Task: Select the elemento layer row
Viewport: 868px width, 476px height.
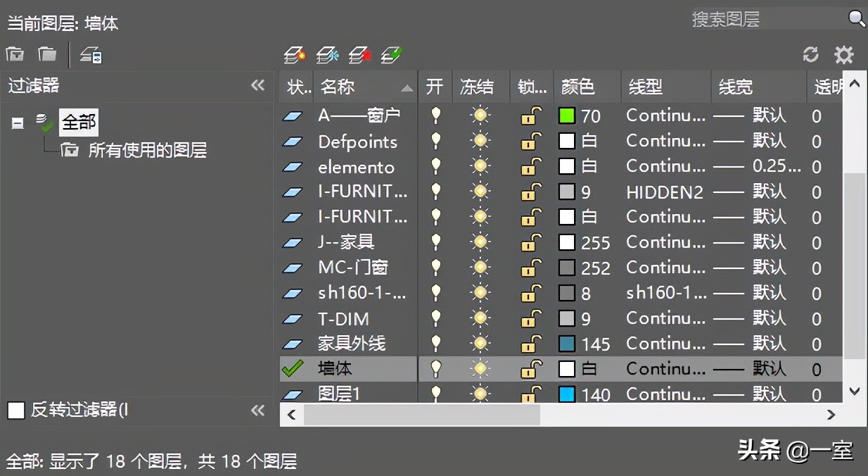Action: point(359,167)
